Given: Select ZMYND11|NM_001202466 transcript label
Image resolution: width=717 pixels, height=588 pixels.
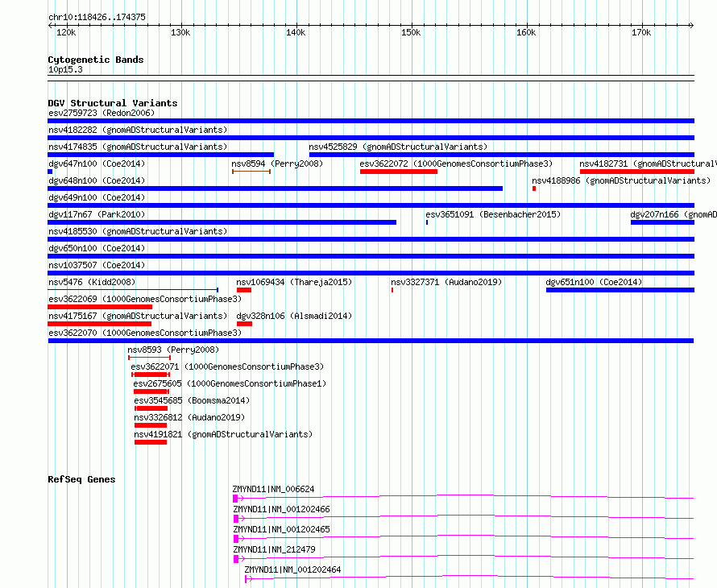Looking at the screenshot, I should click(281, 509).
